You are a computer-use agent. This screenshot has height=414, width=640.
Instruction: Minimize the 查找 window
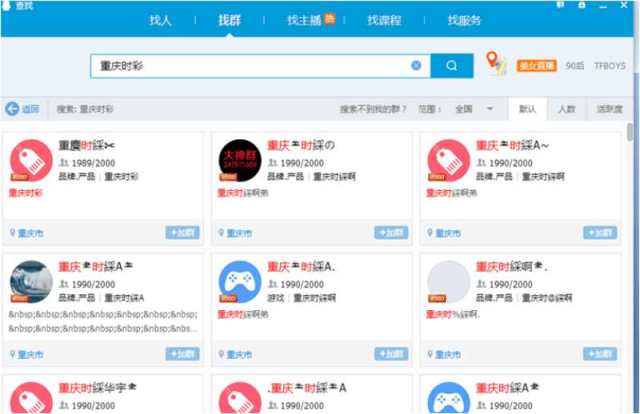tap(603, 5)
